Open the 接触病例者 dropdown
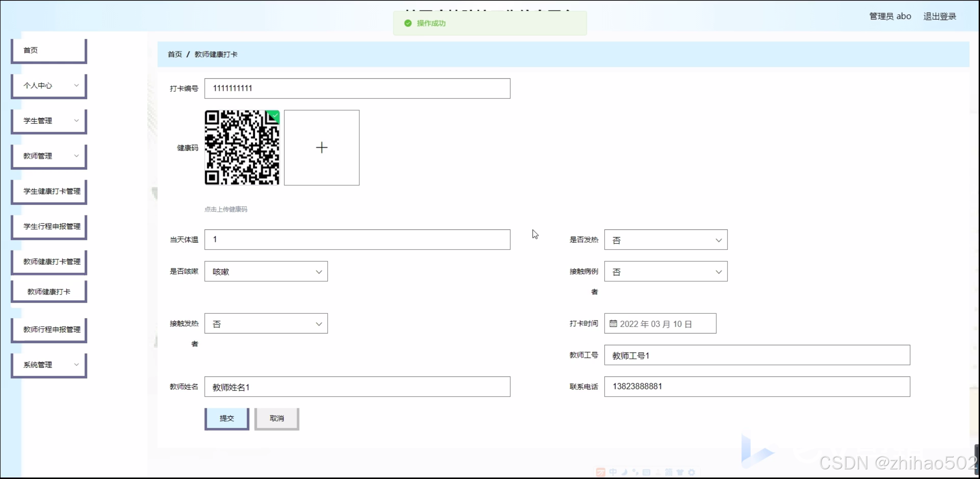The image size is (980, 479). click(x=666, y=272)
